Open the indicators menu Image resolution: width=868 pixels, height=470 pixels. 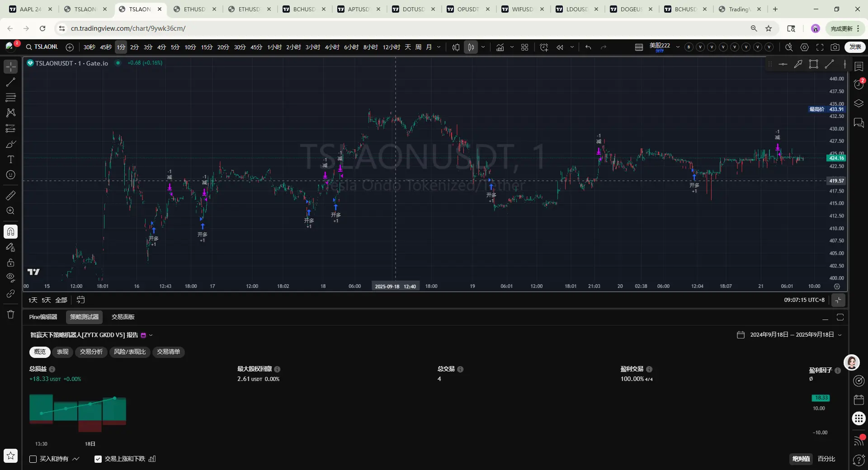pyautogui.click(x=500, y=47)
